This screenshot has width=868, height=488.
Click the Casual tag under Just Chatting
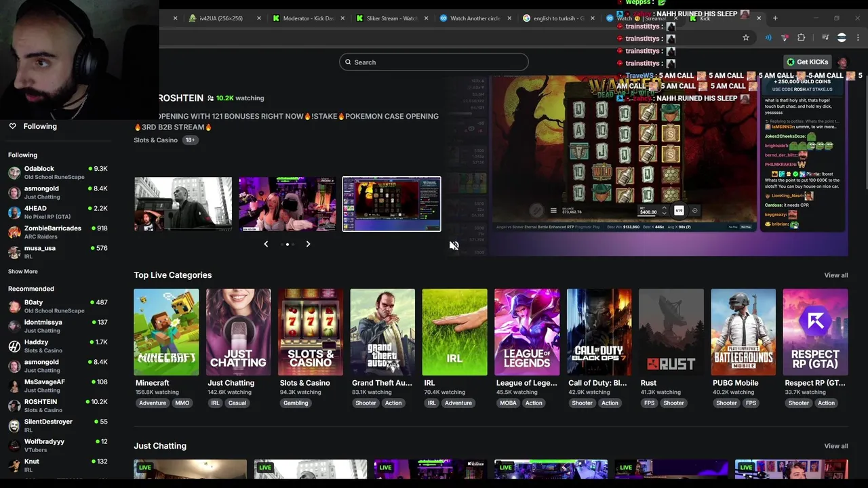coord(237,403)
